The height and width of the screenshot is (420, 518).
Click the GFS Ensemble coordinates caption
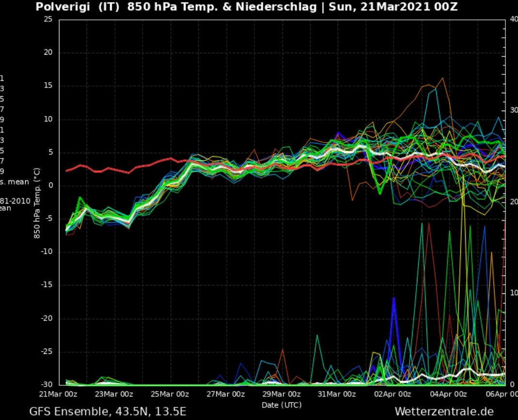point(107,411)
